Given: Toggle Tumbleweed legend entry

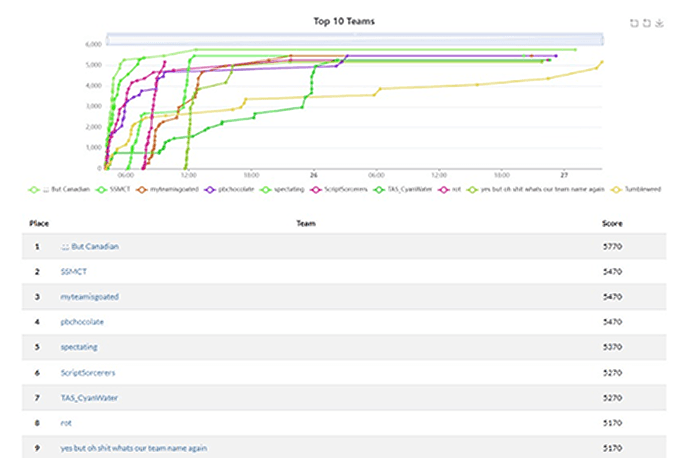Looking at the screenshot, I should point(636,189).
